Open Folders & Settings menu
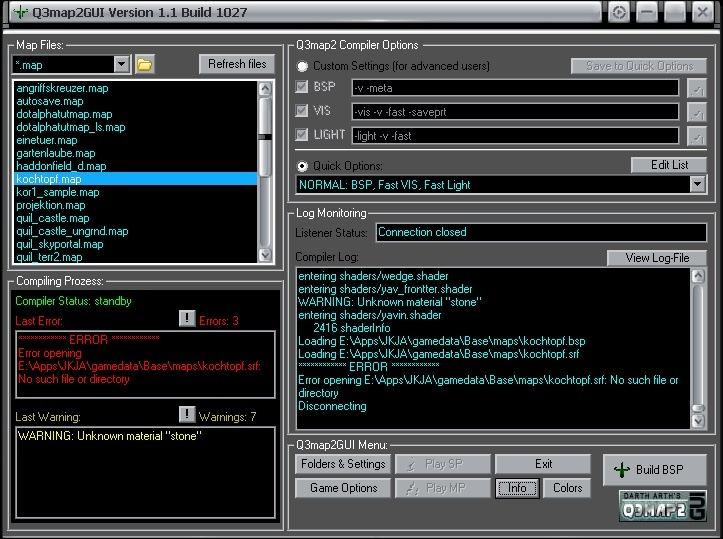The height and width of the screenshot is (539, 723). click(x=343, y=464)
